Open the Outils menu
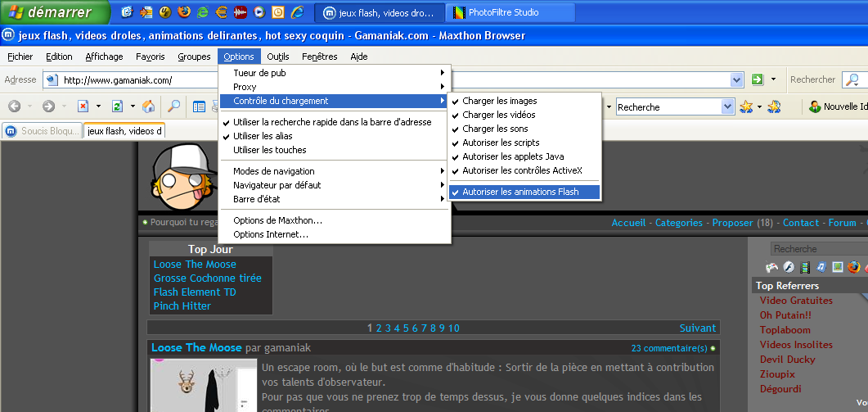 click(x=278, y=57)
